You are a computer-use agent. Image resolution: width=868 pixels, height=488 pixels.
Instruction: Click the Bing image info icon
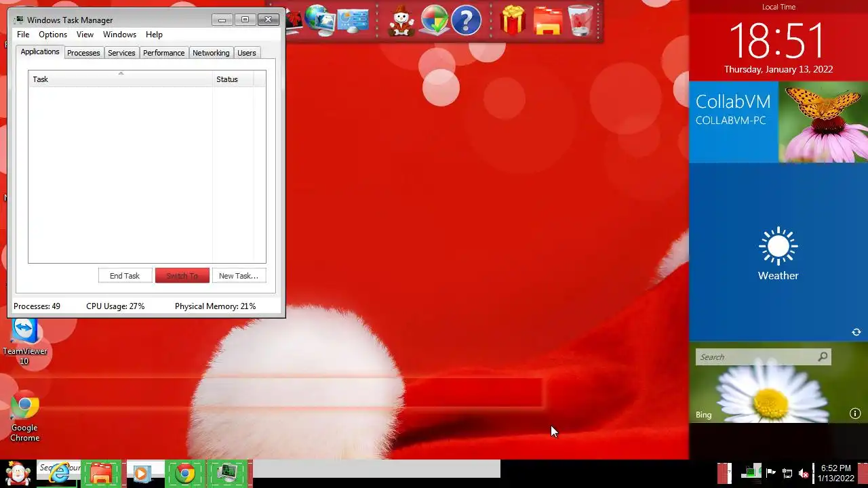pyautogui.click(x=855, y=413)
